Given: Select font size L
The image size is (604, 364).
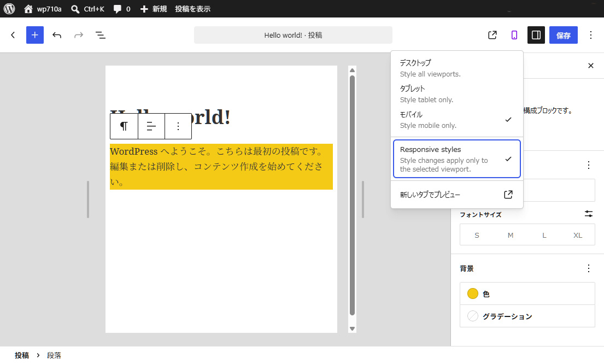Looking at the screenshot, I should coord(544,235).
